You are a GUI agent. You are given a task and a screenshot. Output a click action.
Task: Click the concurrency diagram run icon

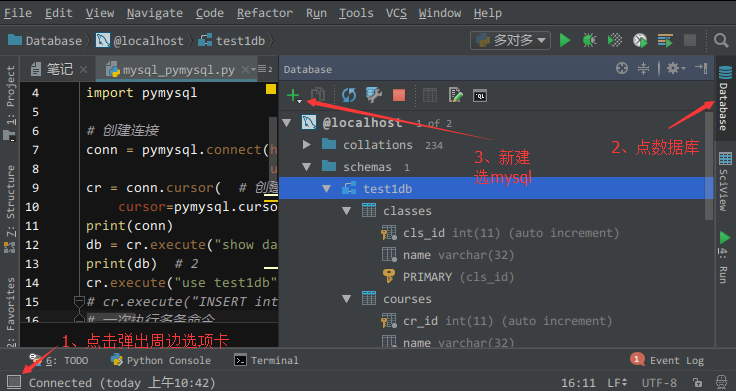(x=665, y=40)
